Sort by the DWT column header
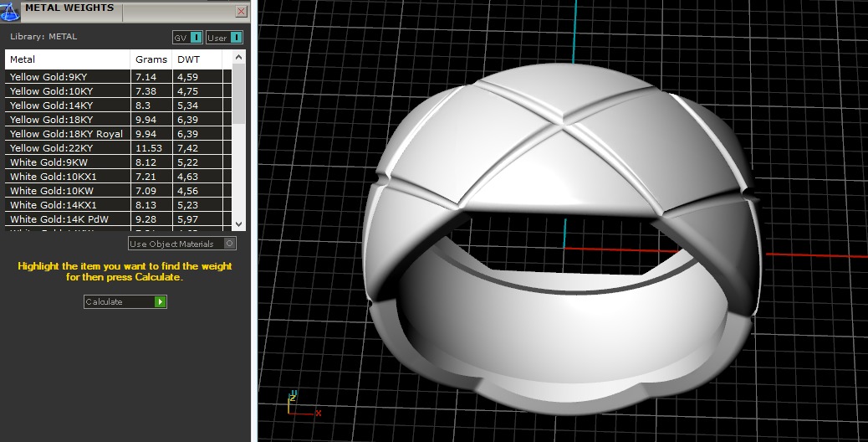The image size is (868, 442). click(x=197, y=59)
